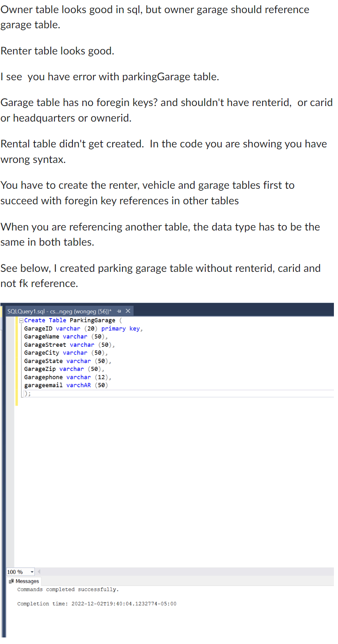Click "Commands completed successfully." in Messages
This screenshot has width=338, height=644.
point(68,590)
